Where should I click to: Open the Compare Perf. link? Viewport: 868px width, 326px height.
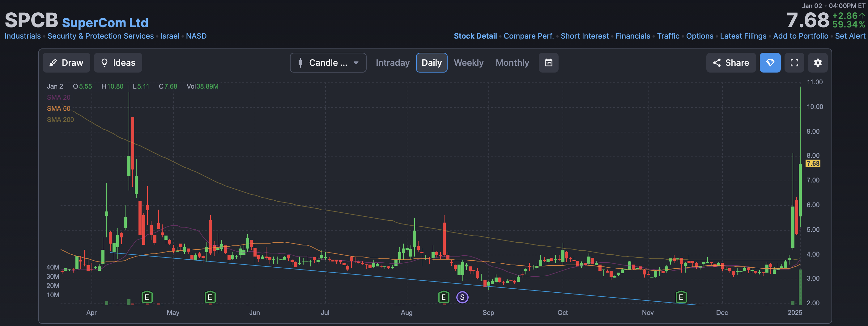(529, 36)
